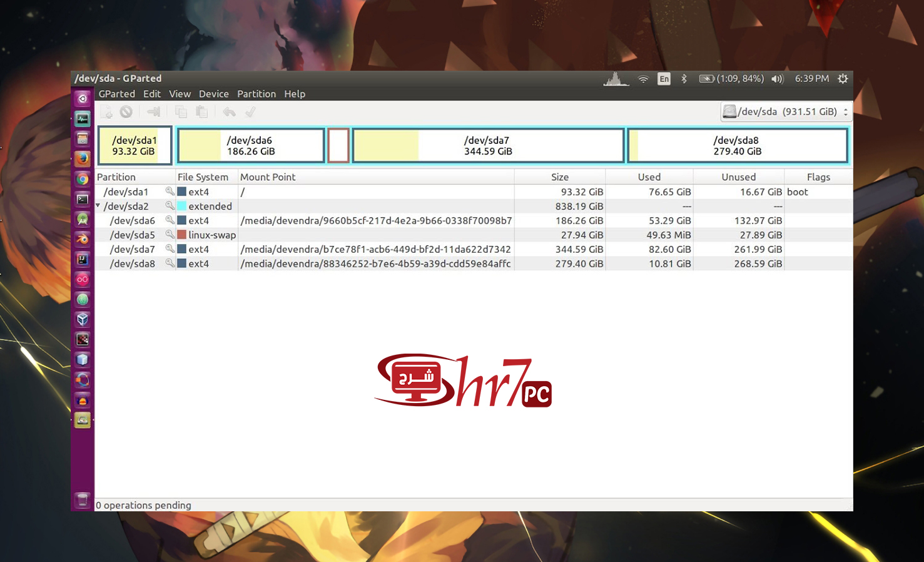Select the /dev/sda7 row in partition list
924x562 pixels.
coord(474,249)
